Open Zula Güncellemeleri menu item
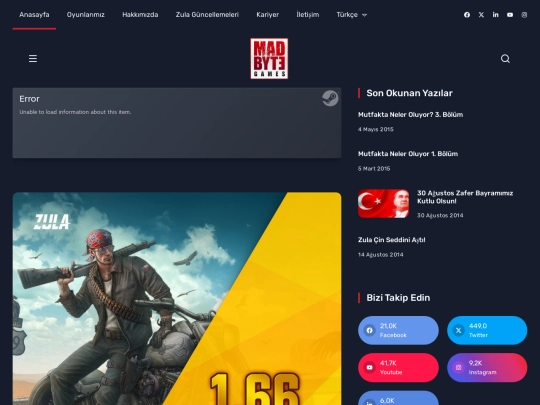 207,15
